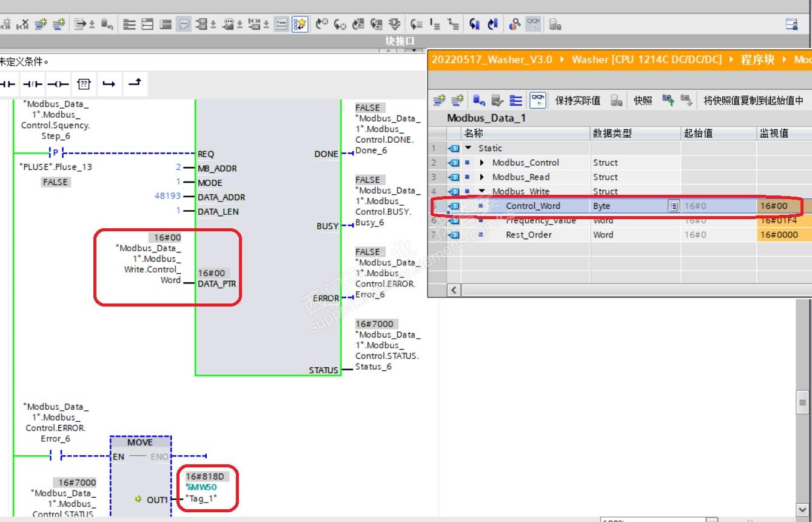The image size is (812, 522).
Task: Click the open branch arrow icon
Action: click(x=109, y=83)
